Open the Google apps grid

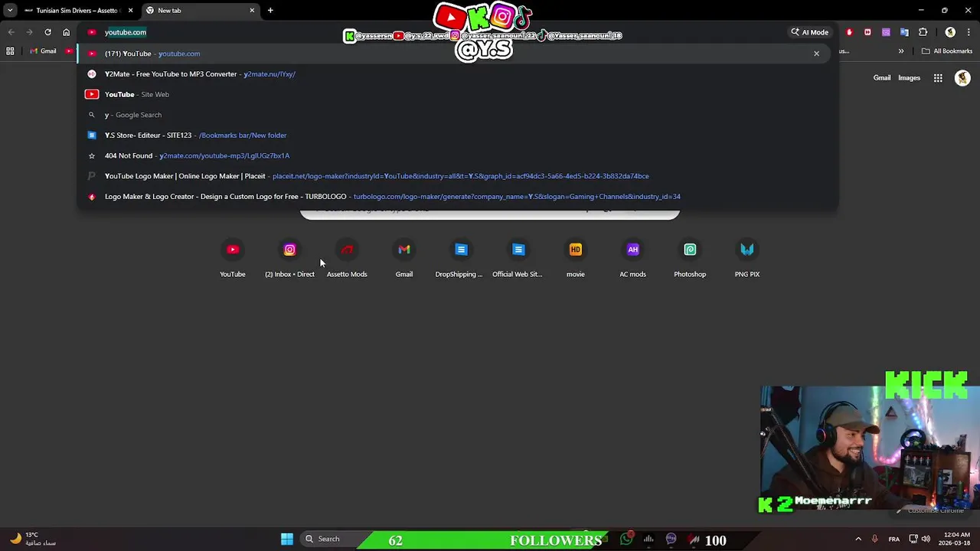tap(938, 78)
